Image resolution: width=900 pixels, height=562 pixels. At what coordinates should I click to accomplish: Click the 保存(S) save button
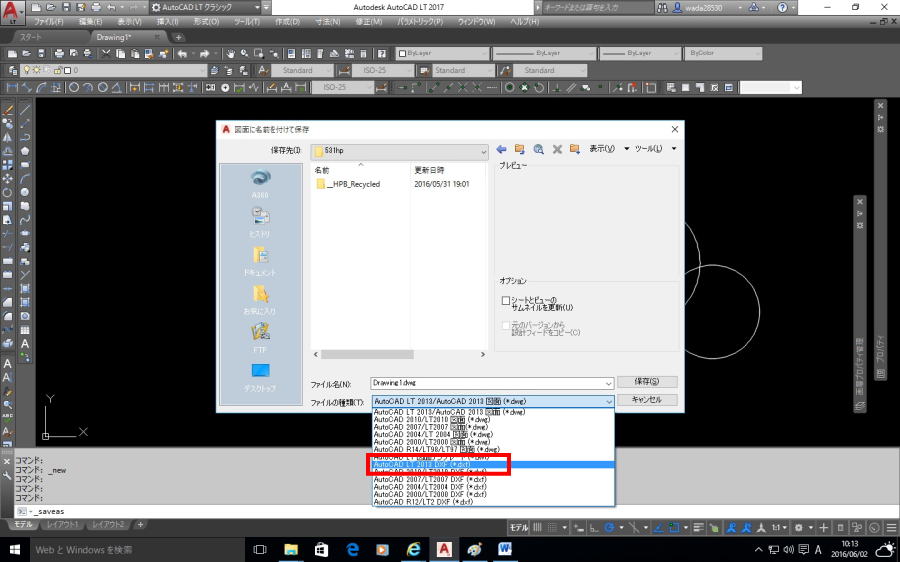click(647, 382)
